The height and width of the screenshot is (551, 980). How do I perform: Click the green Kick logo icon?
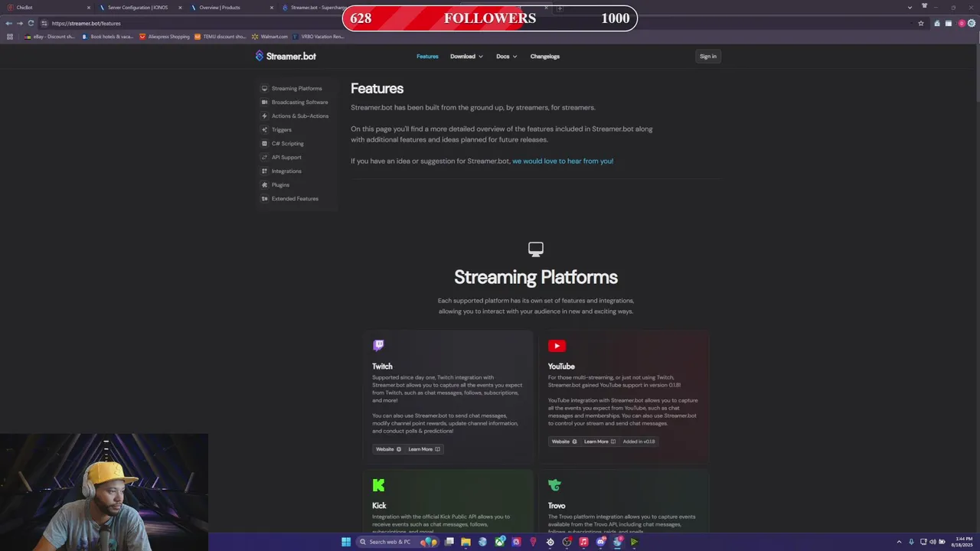point(378,485)
